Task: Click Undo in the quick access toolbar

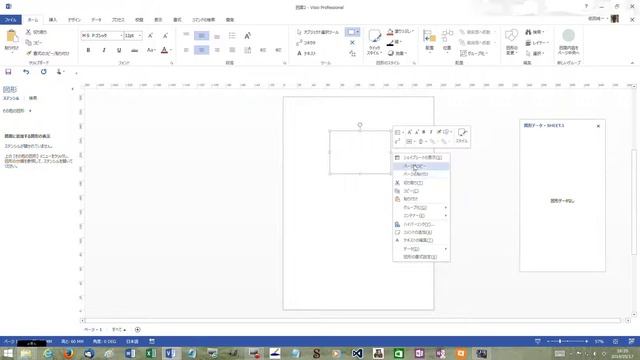Action: pyautogui.click(x=26, y=72)
